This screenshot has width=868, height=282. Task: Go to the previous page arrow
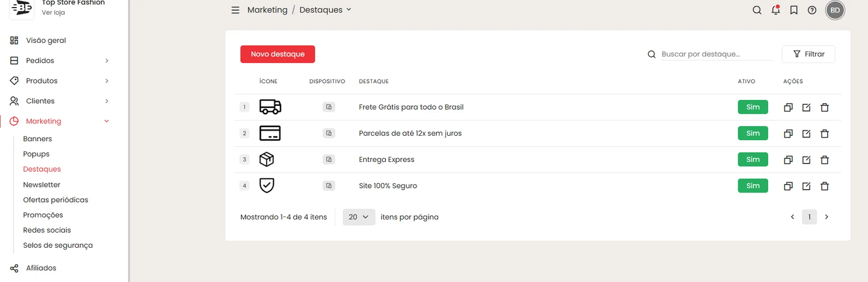tap(792, 217)
